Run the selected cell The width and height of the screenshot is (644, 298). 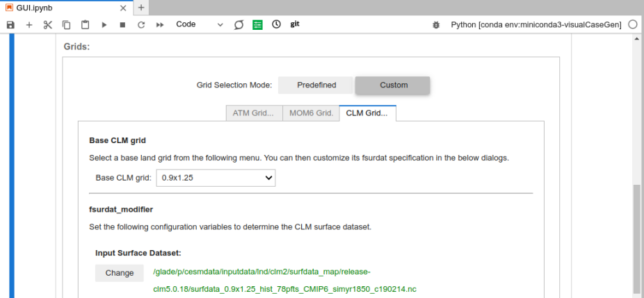[104, 24]
